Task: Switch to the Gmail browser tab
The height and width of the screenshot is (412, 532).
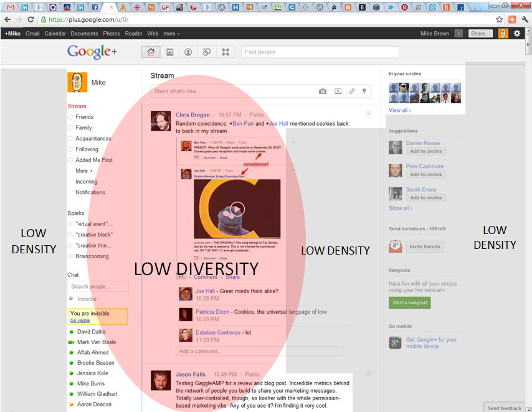Action: tap(11, 7)
